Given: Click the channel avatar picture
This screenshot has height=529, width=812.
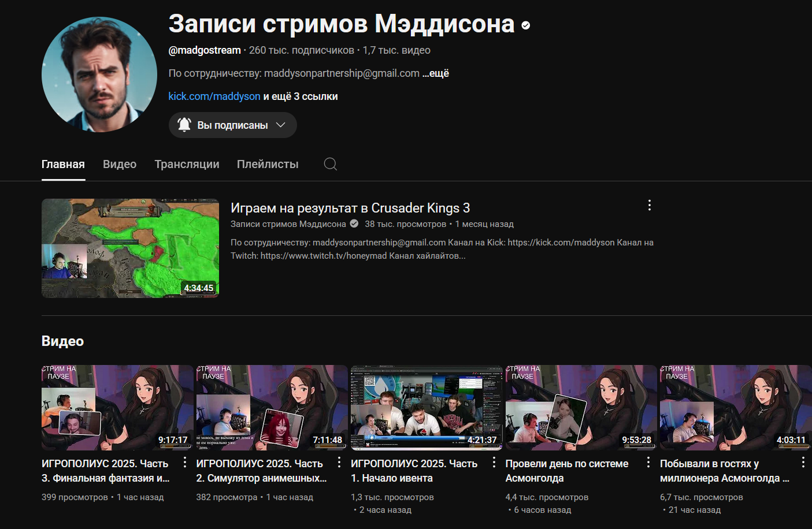Looking at the screenshot, I should (99, 74).
